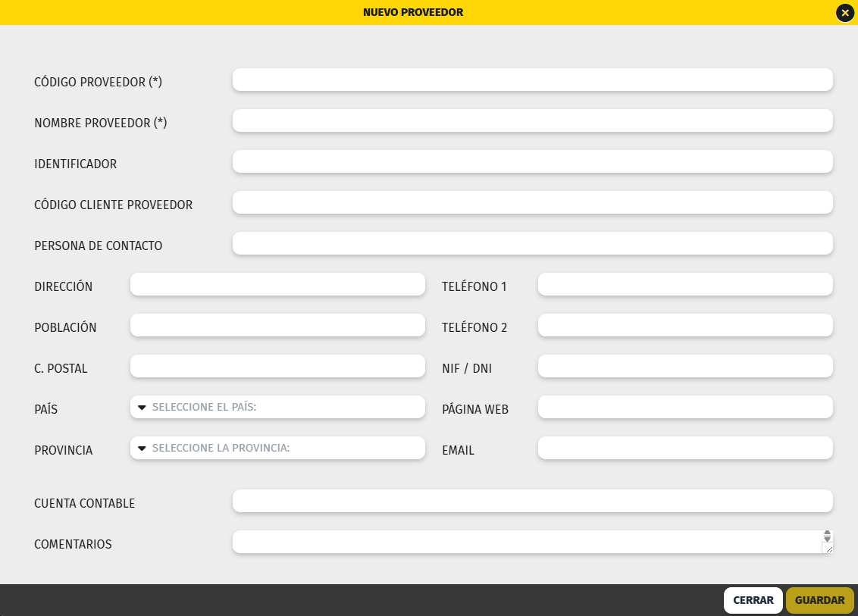This screenshot has height=616, width=858.
Task: Focus the Dirección input field
Action: click(x=277, y=284)
